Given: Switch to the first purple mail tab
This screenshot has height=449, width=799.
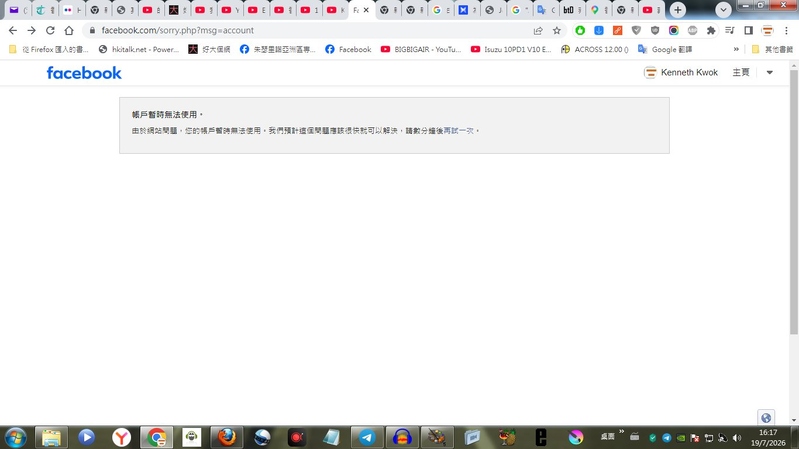Looking at the screenshot, I should (x=18, y=10).
